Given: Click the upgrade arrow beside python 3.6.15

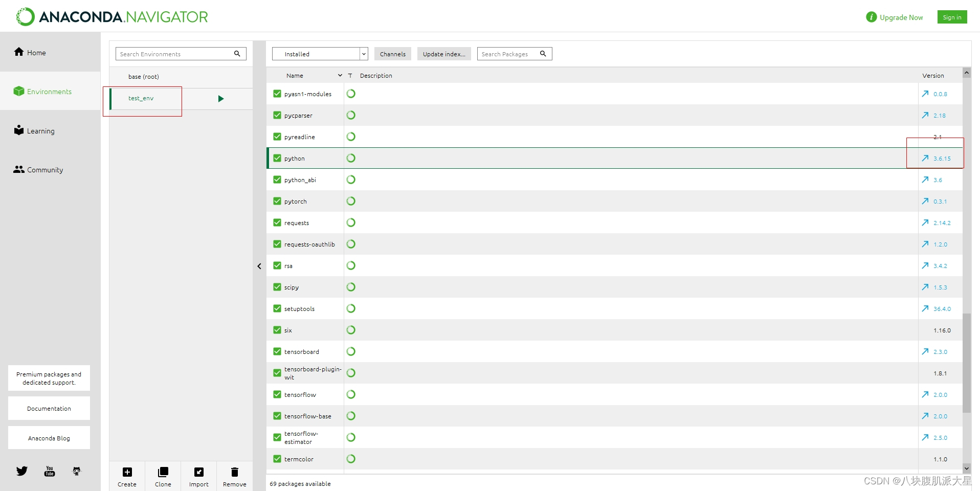Looking at the screenshot, I should tap(925, 158).
